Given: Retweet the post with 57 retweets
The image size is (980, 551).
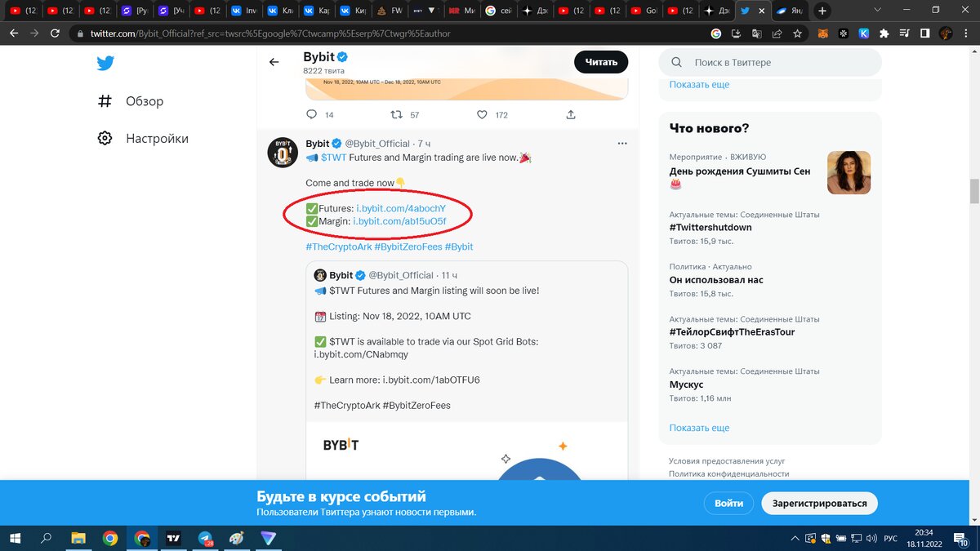Looking at the screenshot, I should click(396, 115).
